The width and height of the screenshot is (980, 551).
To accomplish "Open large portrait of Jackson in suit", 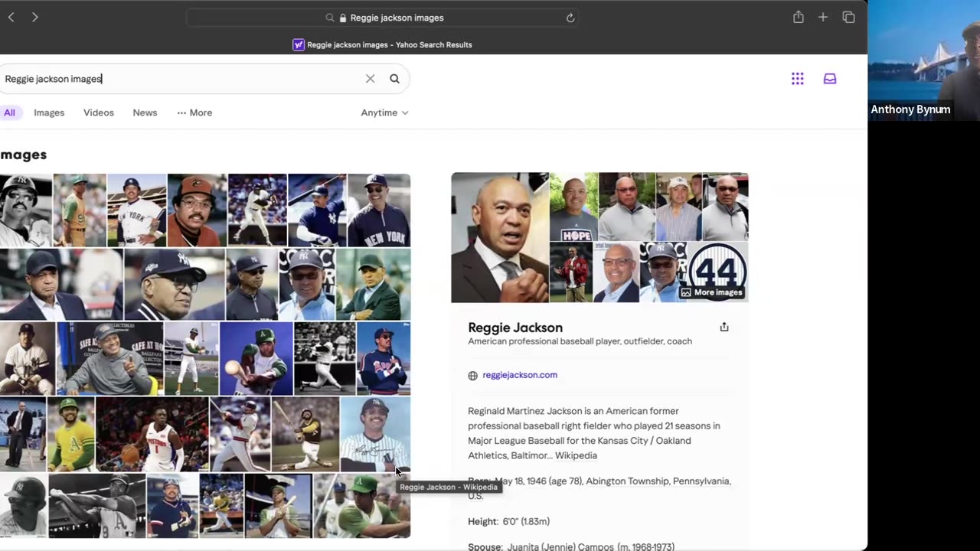I will 500,237.
